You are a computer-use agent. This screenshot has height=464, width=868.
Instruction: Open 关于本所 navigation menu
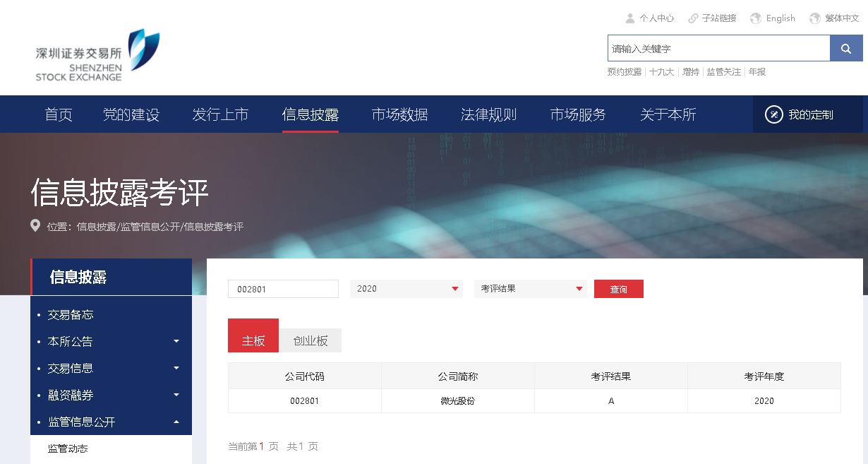[x=668, y=114]
